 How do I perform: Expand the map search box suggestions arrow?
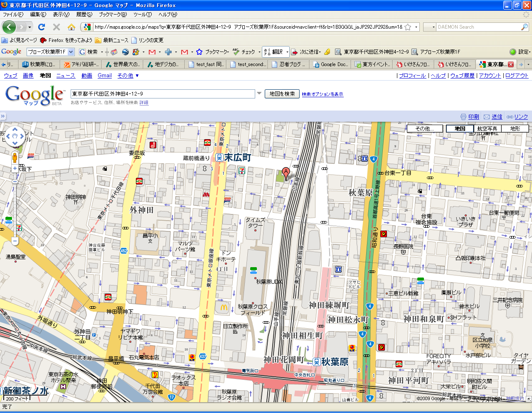click(x=259, y=93)
